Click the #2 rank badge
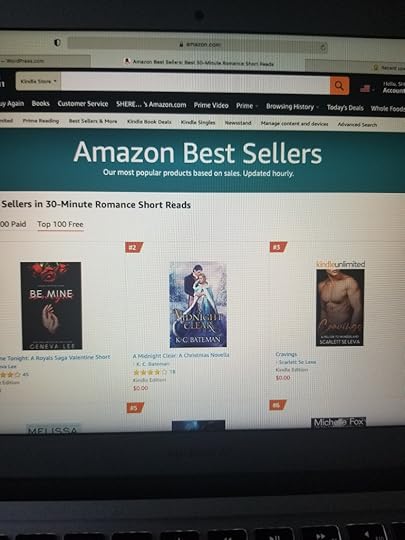Image resolution: width=405 pixels, height=540 pixels. pyautogui.click(x=134, y=247)
